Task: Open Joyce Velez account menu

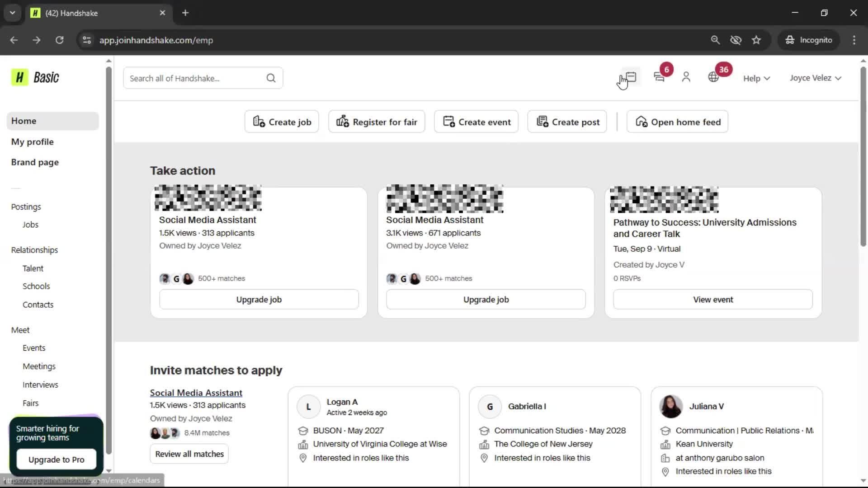Action: pos(815,78)
